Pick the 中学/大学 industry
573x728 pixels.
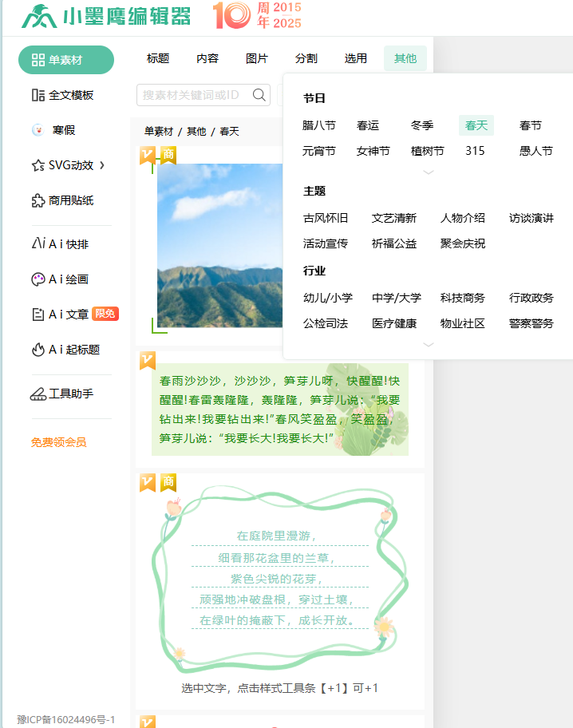397,298
